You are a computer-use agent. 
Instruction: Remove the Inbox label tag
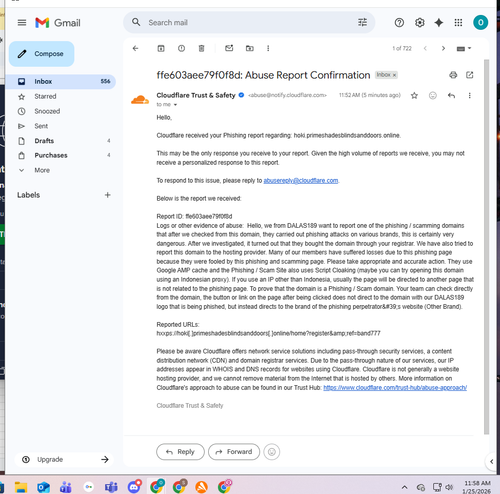[394, 75]
